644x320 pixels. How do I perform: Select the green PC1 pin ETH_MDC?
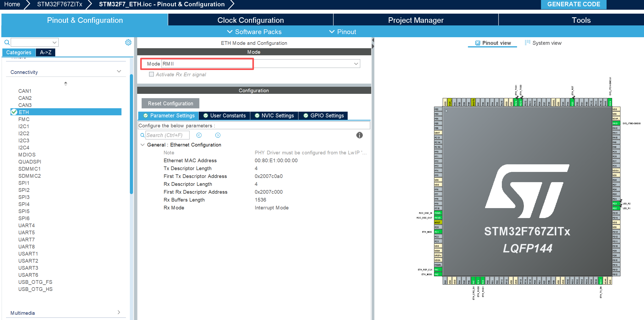tap(438, 232)
